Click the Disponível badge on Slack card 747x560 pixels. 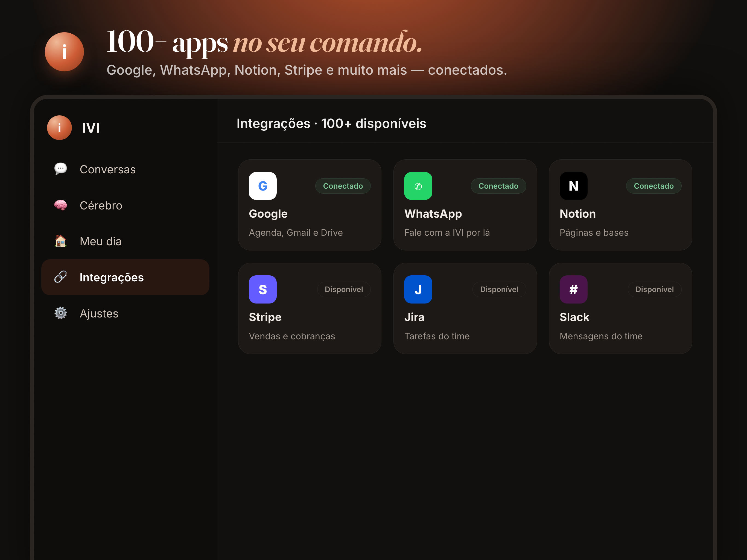click(655, 289)
